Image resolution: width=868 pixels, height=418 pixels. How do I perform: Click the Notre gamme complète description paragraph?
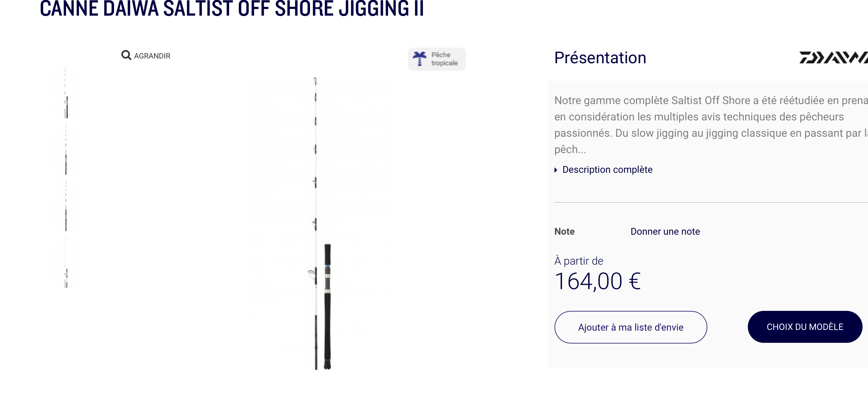[x=711, y=125]
